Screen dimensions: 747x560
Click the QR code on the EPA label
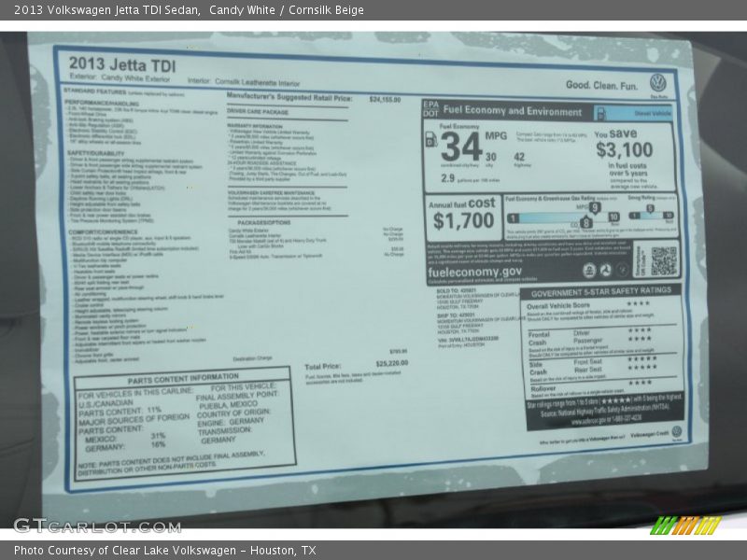tap(664, 260)
